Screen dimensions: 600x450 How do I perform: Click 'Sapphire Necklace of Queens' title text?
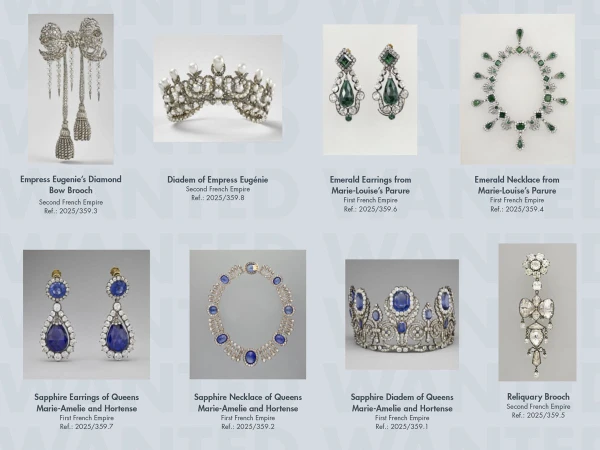(x=248, y=397)
